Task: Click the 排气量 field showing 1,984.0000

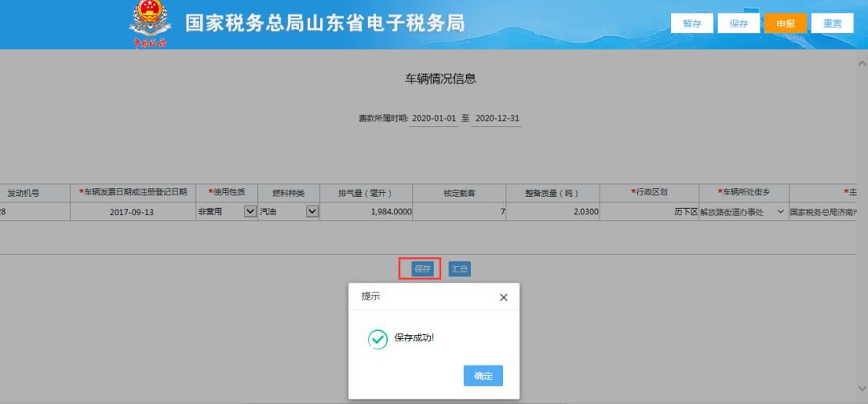Action: click(366, 212)
